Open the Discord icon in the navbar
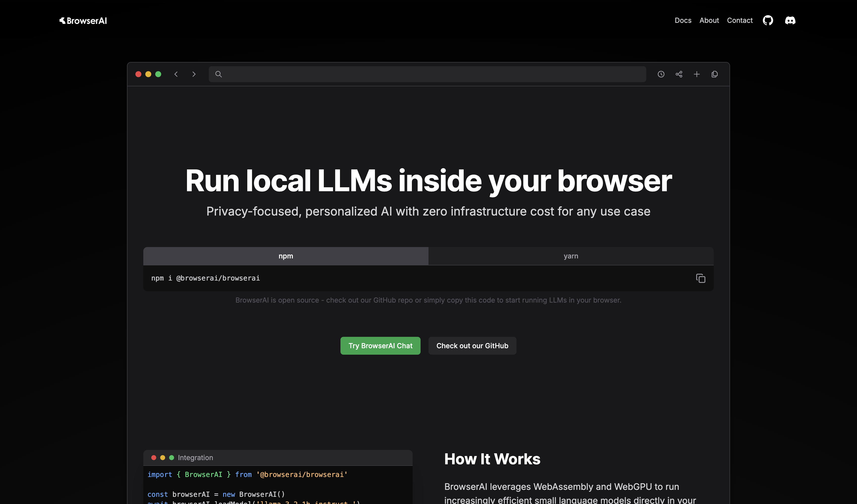 pos(790,20)
